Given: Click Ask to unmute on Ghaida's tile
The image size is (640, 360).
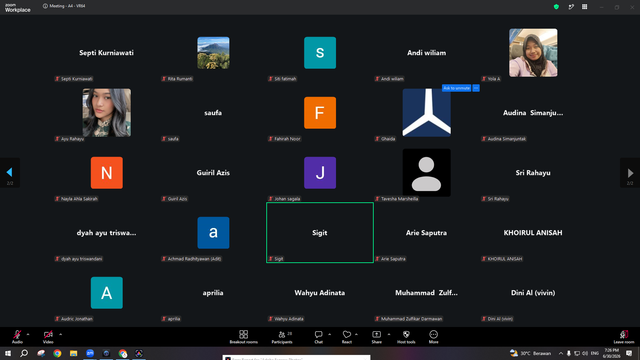Looking at the screenshot, I should click(456, 88).
